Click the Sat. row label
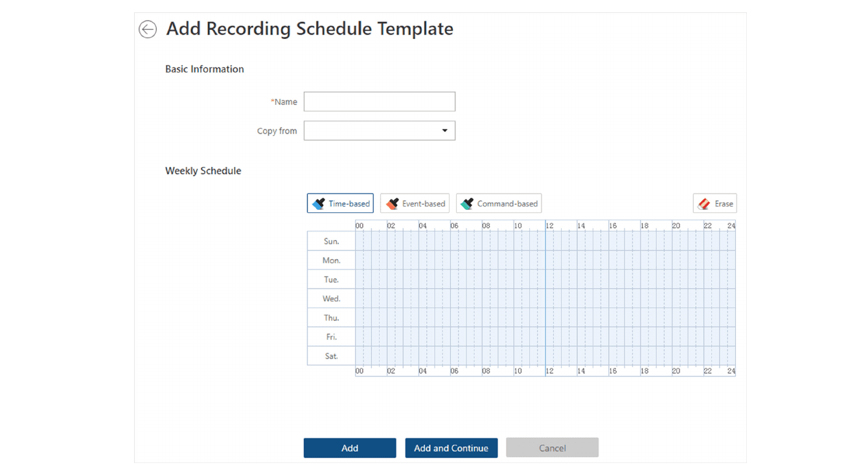This screenshot has height=476, width=868. tap(331, 356)
